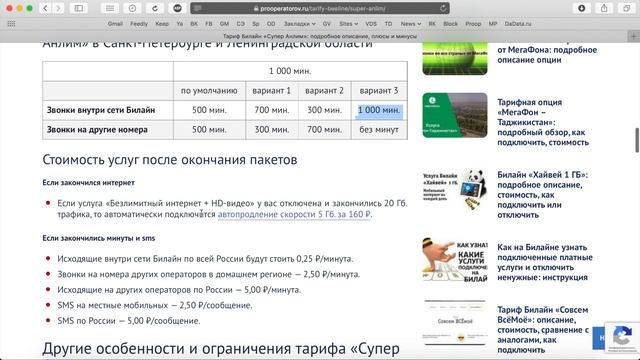Click the по умолчанию column header
This screenshot has width=640, height=360.
coord(209,91)
